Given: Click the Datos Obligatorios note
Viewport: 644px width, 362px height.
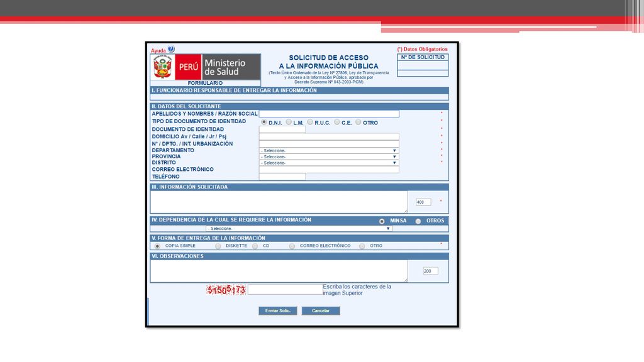Looking at the screenshot, I should click(422, 49).
